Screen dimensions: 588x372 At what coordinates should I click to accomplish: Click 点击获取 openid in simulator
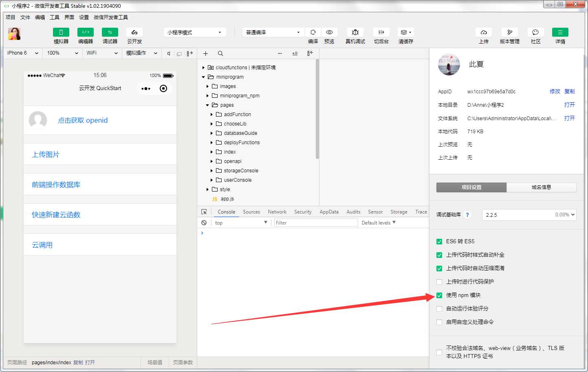coord(83,120)
